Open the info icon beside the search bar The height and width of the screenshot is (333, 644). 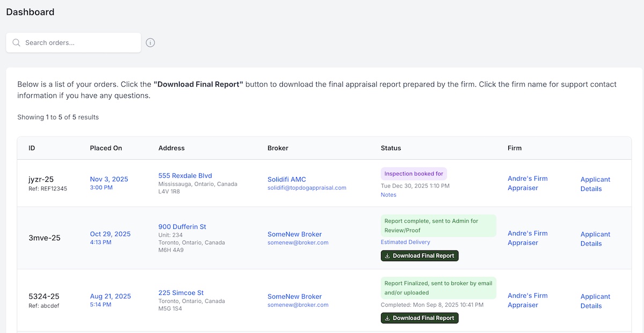click(x=150, y=42)
